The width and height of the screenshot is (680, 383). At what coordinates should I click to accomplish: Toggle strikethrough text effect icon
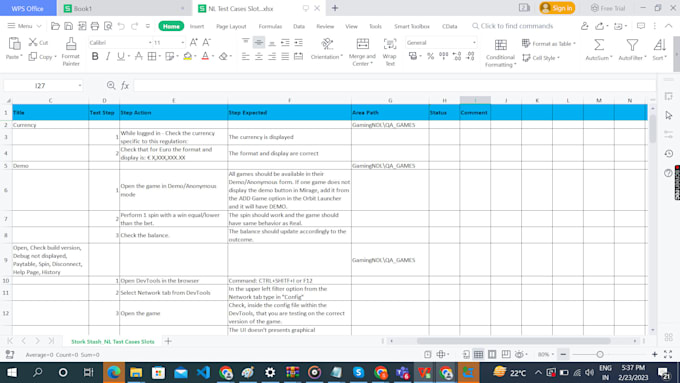pos(139,56)
